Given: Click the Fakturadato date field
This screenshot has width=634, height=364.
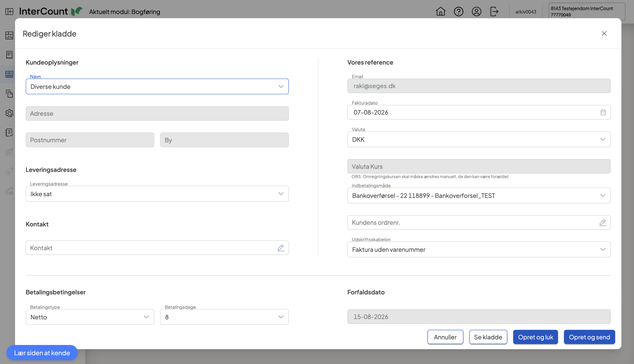Looking at the screenshot, I should (479, 112).
